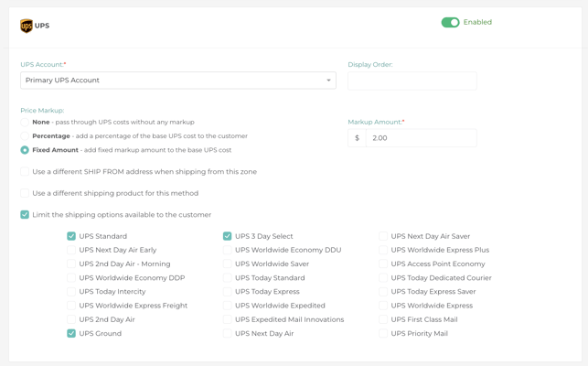Enable UPS Worldwide Expedited
This screenshot has height=366, width=588.
(228, 306)
